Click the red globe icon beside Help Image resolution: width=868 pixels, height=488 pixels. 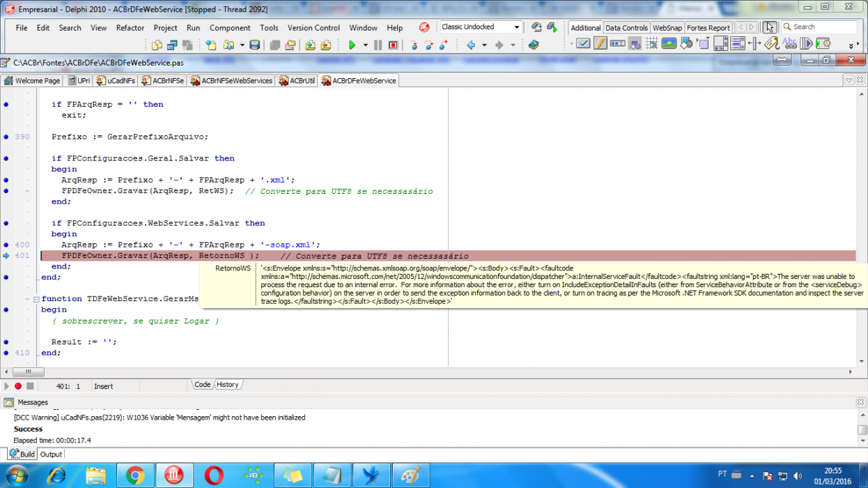[424, 27]
